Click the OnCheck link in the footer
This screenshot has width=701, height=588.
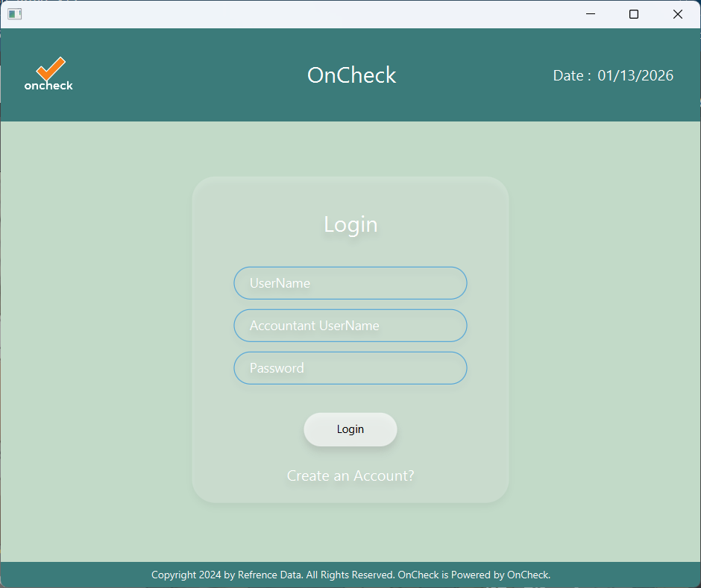(527, 575)
